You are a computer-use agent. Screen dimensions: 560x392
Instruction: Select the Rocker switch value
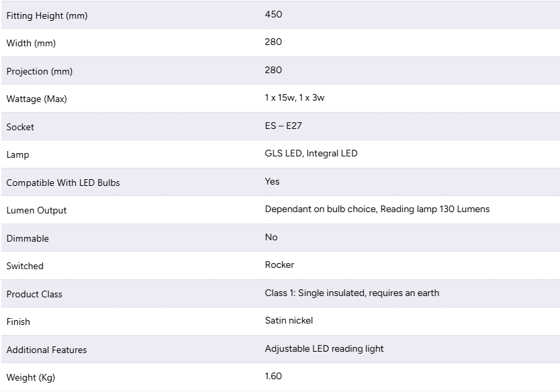(279, 265)
